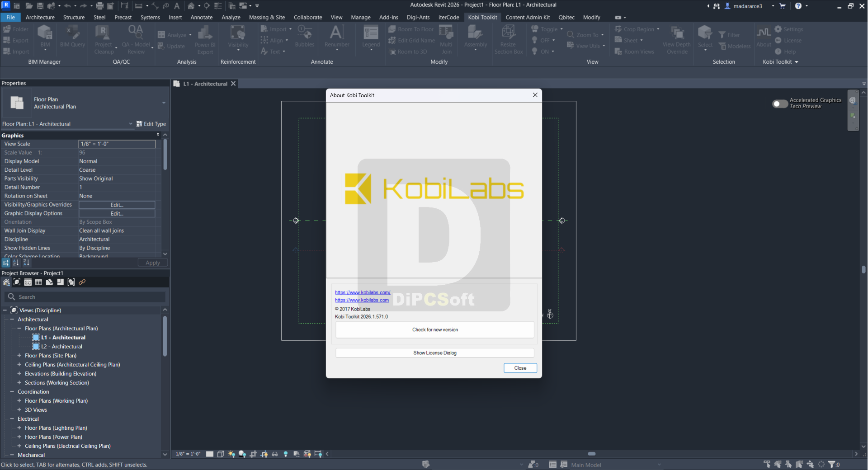The height and width of the screenshot is (470, 868).
Task: Expand Ceiling Plans (Architectural Ceiling Plan) node
Action: 19,365
